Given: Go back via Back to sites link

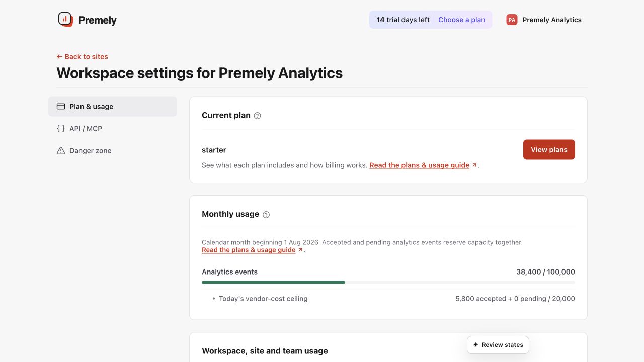Looking at the screenshot, I should point(82,57).
